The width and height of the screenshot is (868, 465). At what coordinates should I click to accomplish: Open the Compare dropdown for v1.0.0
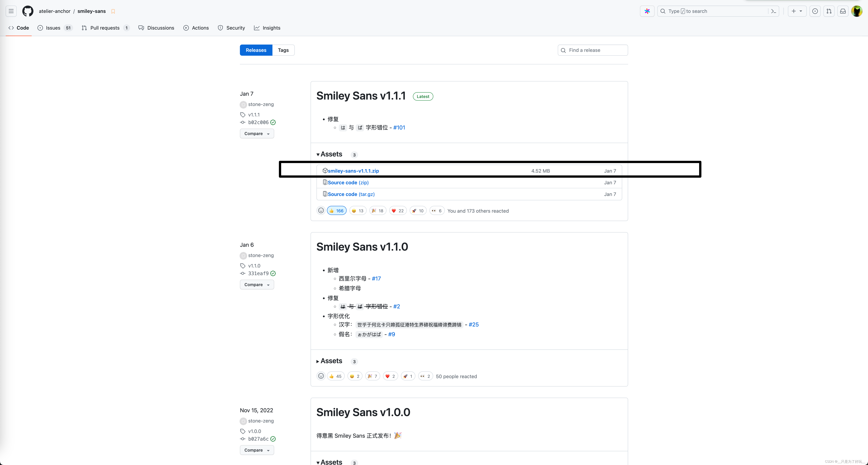(x=257, y=450)
